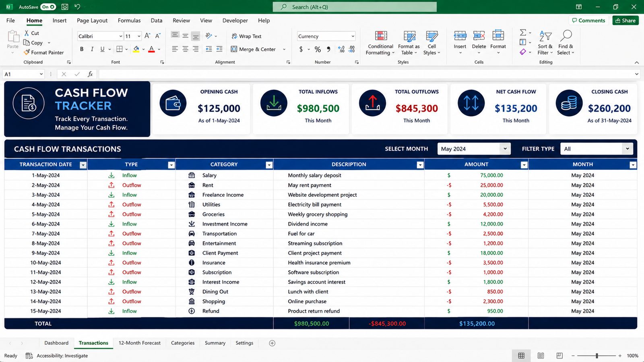The image size is (644, 362).
Task: Switch to Page Layout view in status bar
Action: 541,356
